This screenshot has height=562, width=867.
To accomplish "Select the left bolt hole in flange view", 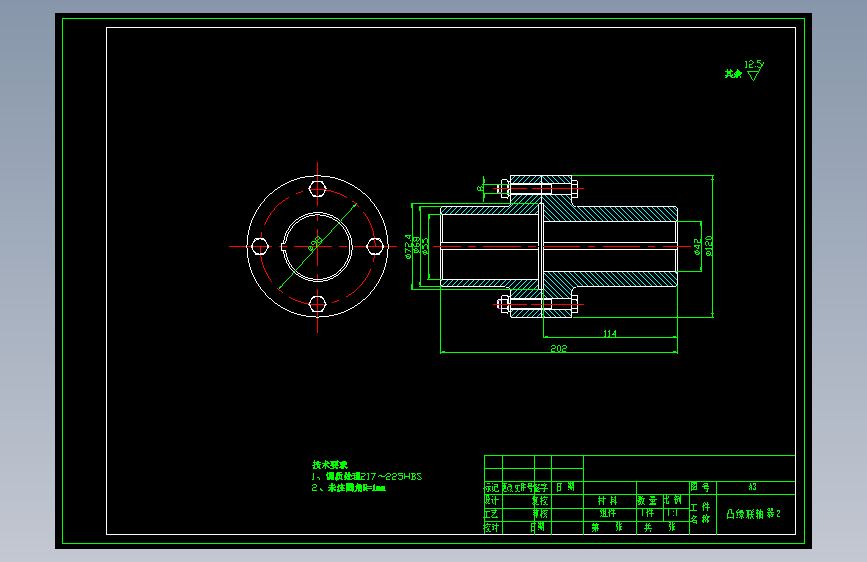I will [x=260, y=247].
